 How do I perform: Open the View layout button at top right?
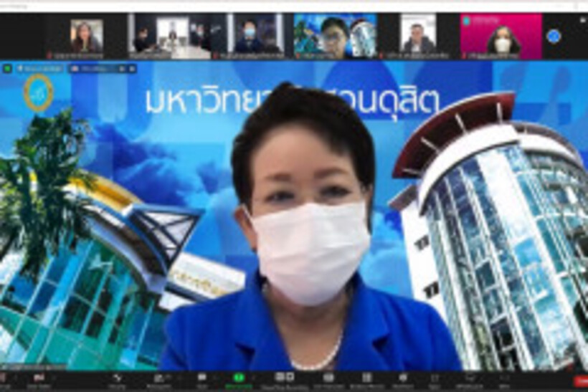pos(584,19)
